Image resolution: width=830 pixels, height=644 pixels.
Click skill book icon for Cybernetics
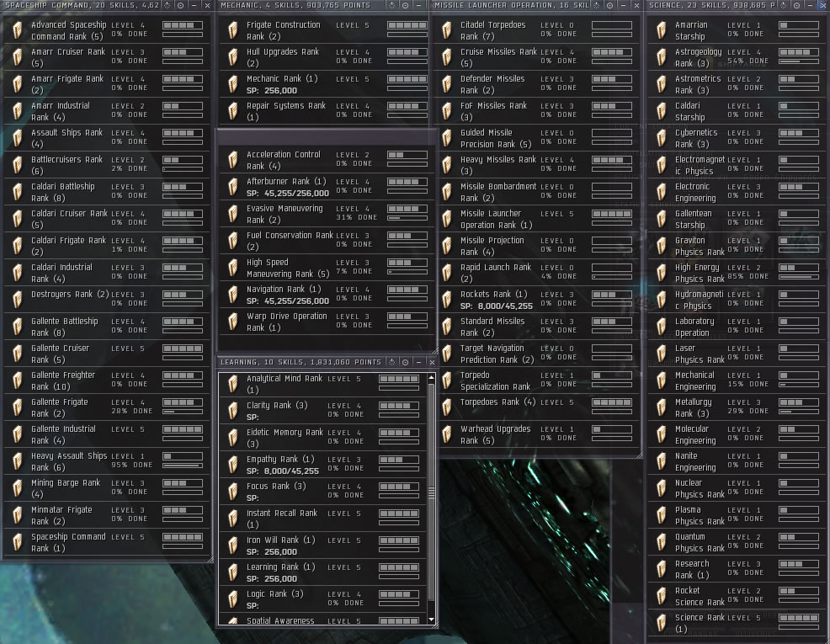click(661, 138)
